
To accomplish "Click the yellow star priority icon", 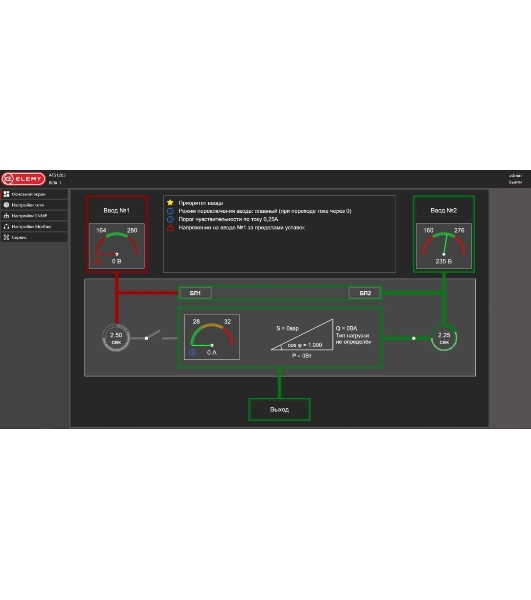I will 170,202.
